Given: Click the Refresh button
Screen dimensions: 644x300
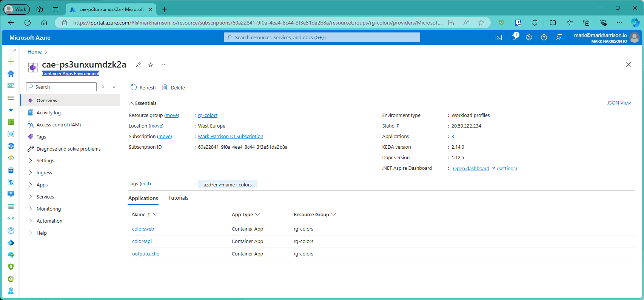Looking at the screenshot, I should pyautogui.click(x=143, y=88).
